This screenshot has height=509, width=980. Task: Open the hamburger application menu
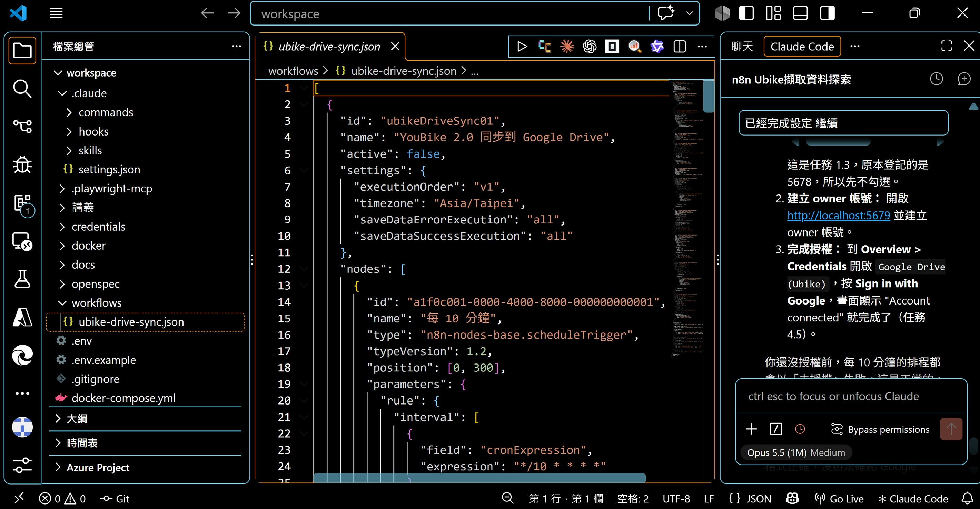point(56,13)
